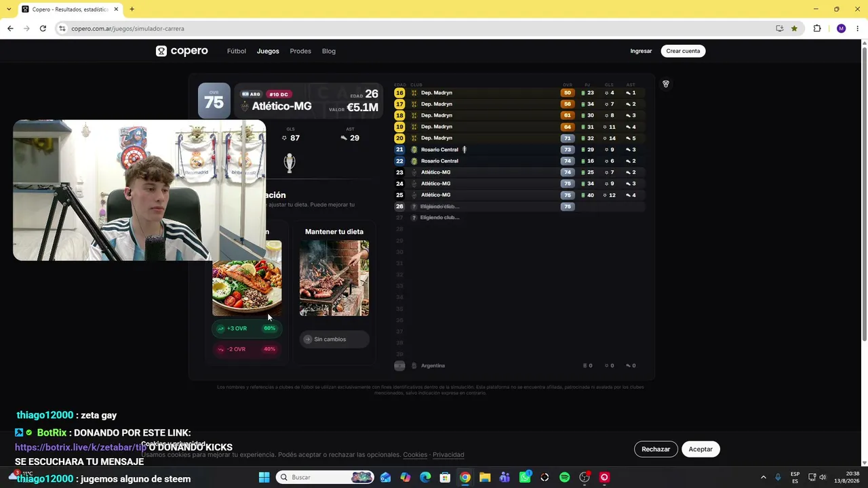Open the browser extensions puzzle icon
The image size is (868, 488).
[817, 28]
